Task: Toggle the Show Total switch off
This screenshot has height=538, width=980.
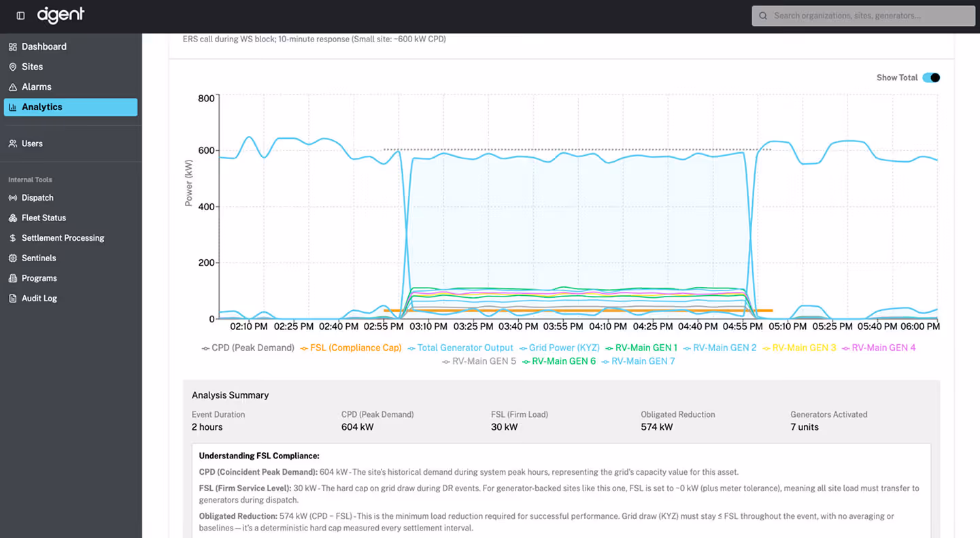Action: point(932,78)
